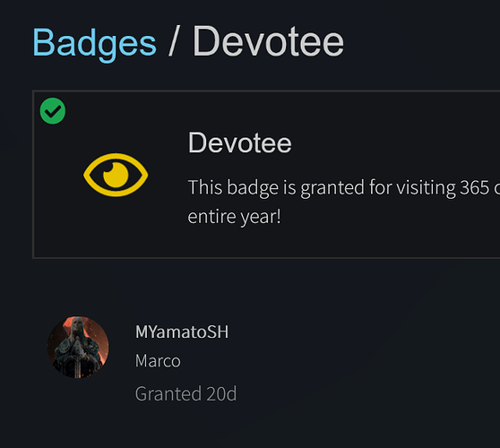Click the yellow eye Devotee badge icon

116,175
